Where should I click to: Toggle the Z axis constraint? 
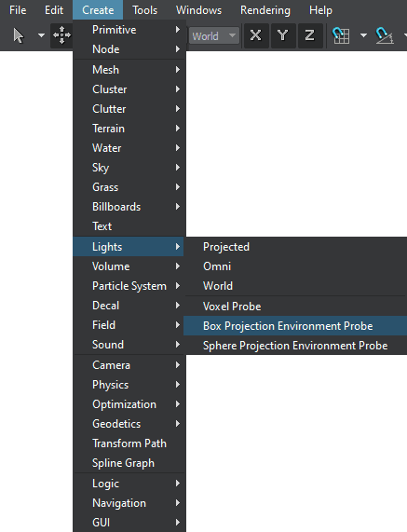click(x=309, y=35)
